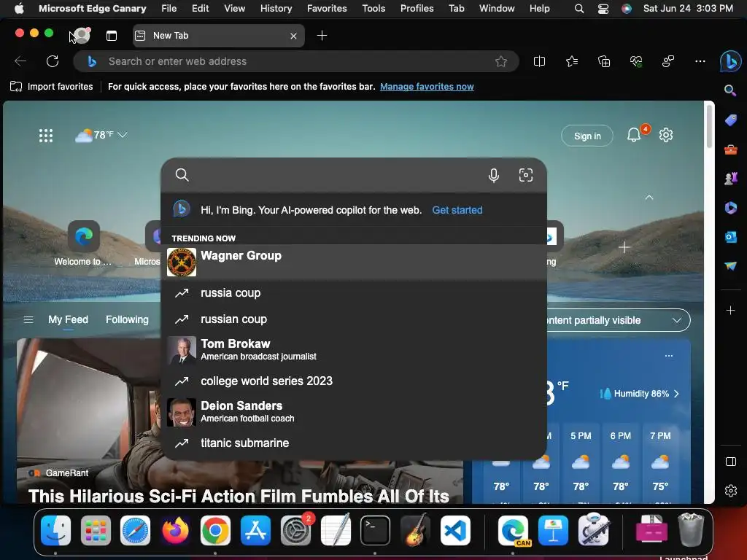Select Wagner Group trending suggestion
Screen dimensions: 747x560
(354, 262)
